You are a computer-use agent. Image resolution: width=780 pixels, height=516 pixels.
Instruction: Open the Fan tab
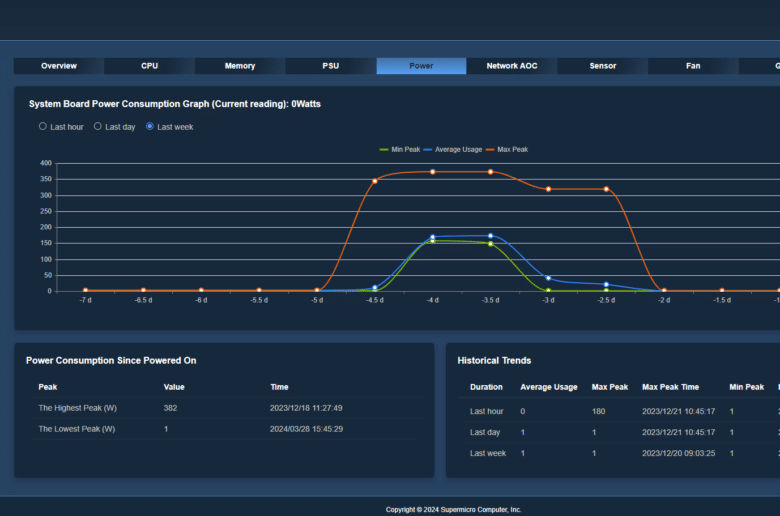click(x=693, y=66)
